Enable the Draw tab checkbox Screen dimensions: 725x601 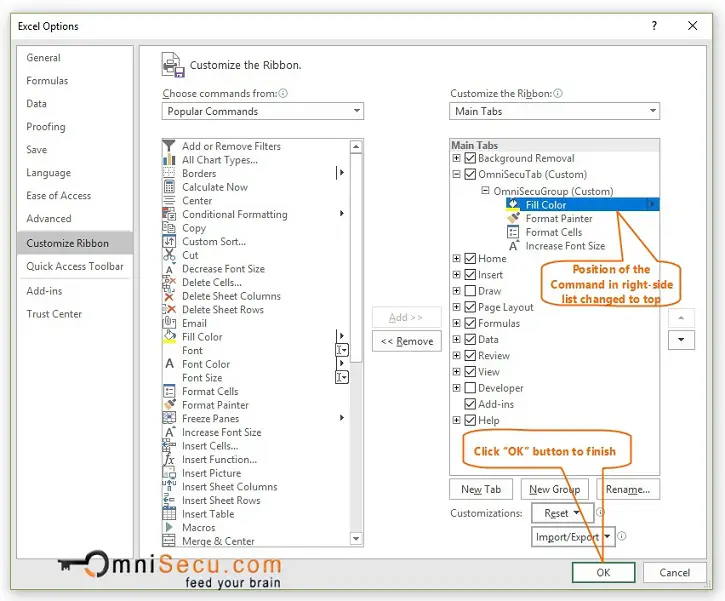pos(470,291)
